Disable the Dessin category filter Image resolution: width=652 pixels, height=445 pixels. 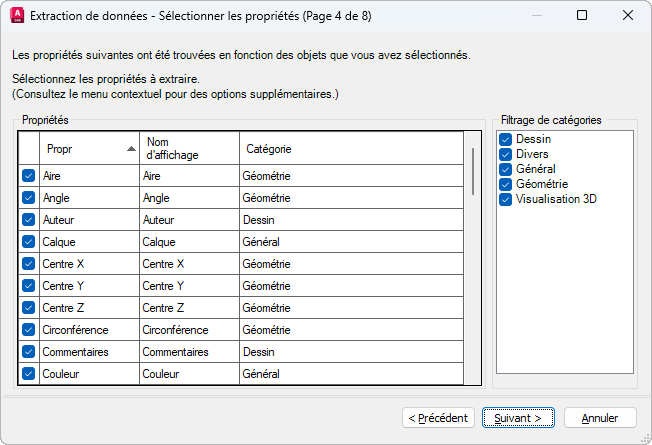(x=506, y=140)
